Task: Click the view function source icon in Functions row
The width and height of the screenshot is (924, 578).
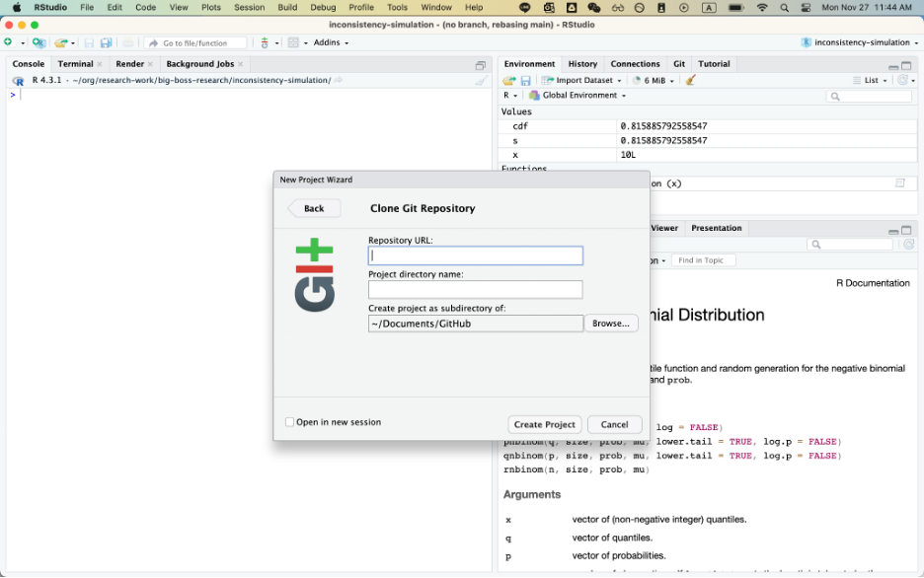Action: 900,183
